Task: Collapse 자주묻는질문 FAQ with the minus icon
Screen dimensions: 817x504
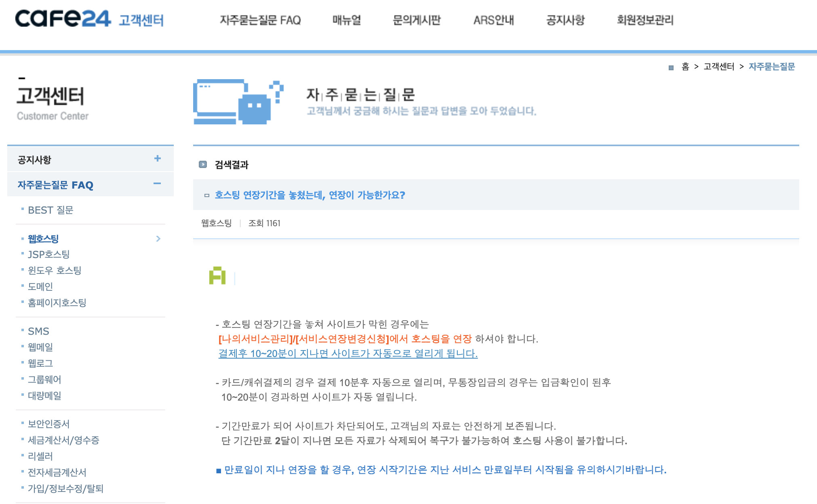Action: (x=157, y=184)
